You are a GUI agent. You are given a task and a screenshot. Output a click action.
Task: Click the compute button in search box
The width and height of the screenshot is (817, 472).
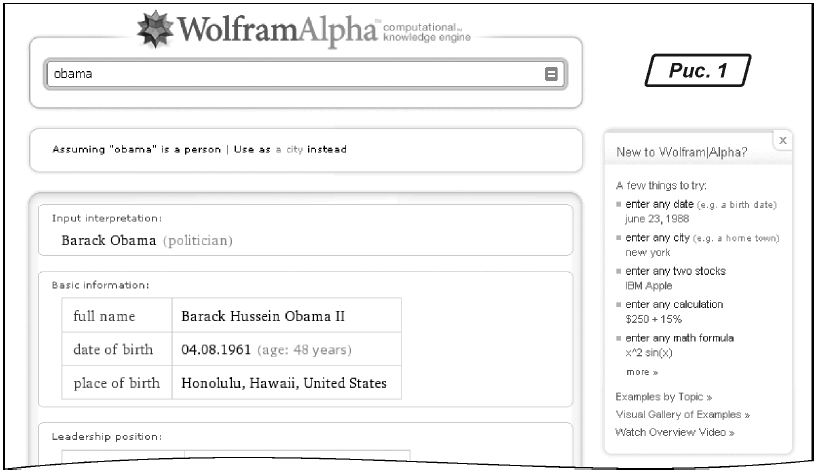(x=550, y=74)
